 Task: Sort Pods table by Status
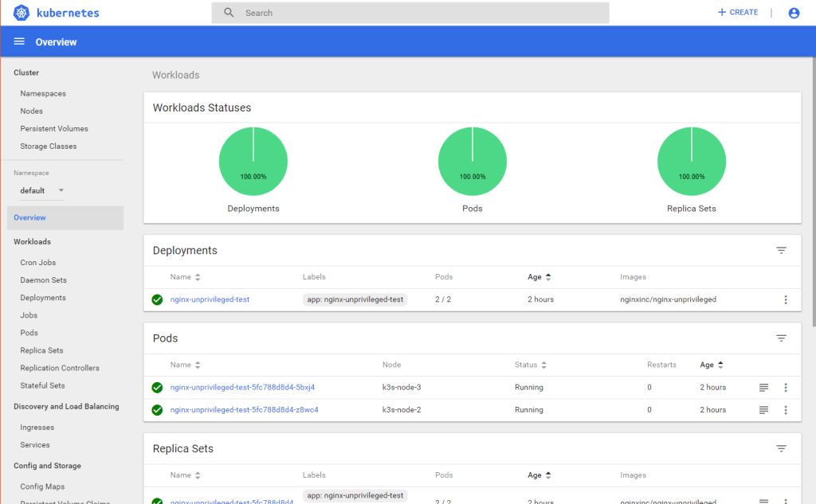pyautogui.click(x=530, y=365)
